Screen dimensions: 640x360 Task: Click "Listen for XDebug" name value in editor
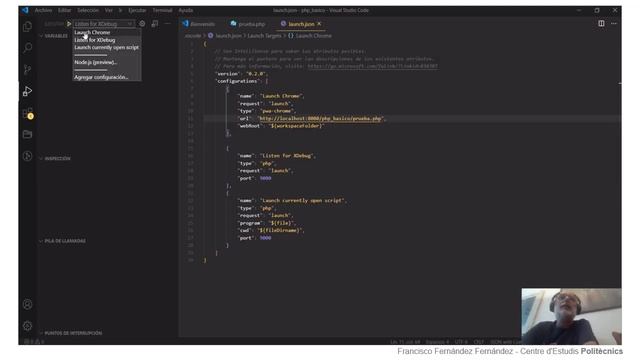(287, 156)
